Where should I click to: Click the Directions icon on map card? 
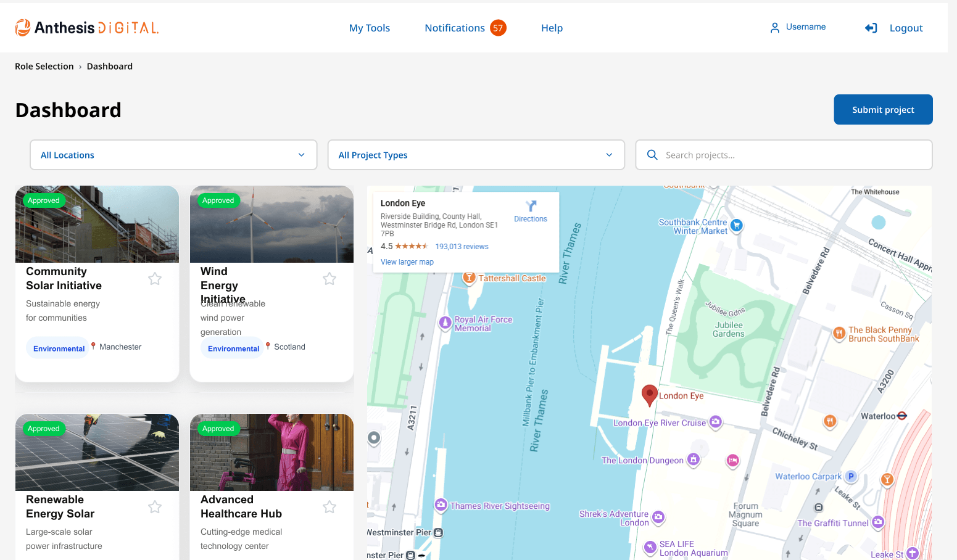click(x=531, y=206)
